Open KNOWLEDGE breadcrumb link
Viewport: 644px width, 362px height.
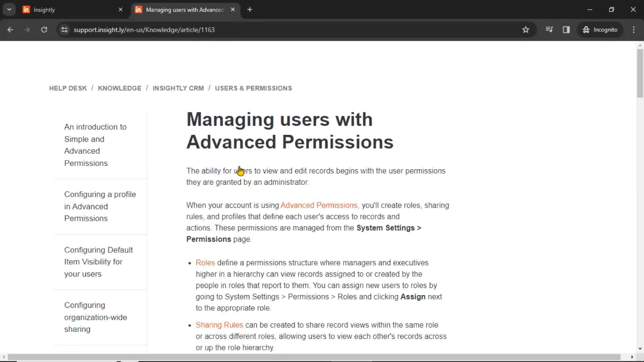(x=120, y=88)
